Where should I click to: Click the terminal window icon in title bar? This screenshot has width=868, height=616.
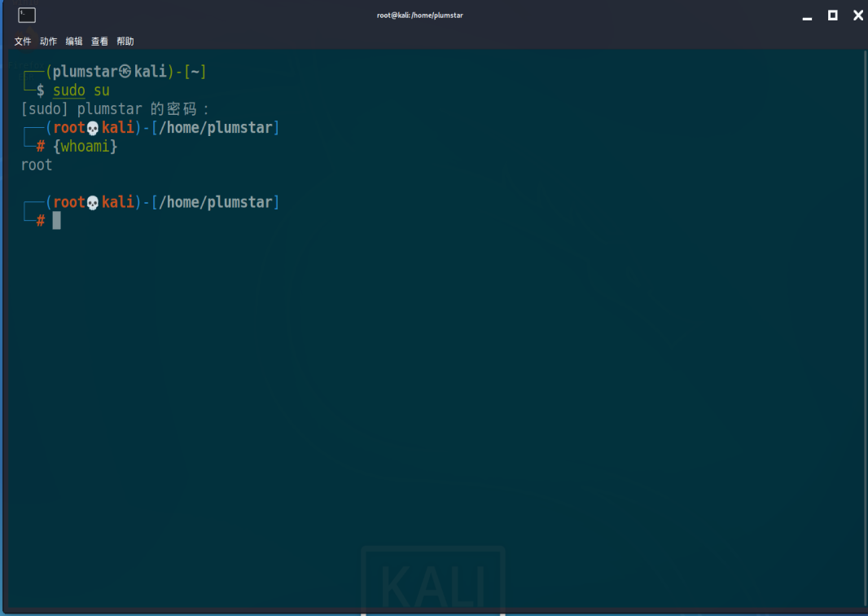click(27, 15)
